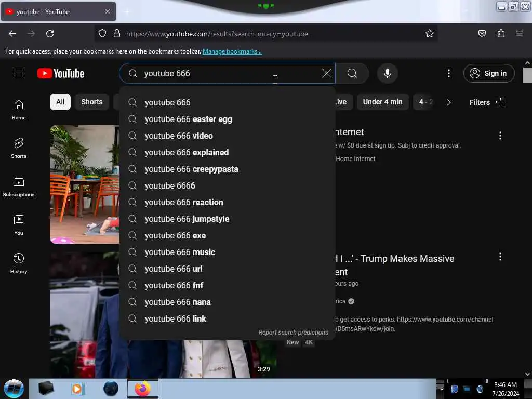Image resolution: width=532 pixels, height=399 pixels.
Task: Click the Sign in button
Action: tap(489, 73)
